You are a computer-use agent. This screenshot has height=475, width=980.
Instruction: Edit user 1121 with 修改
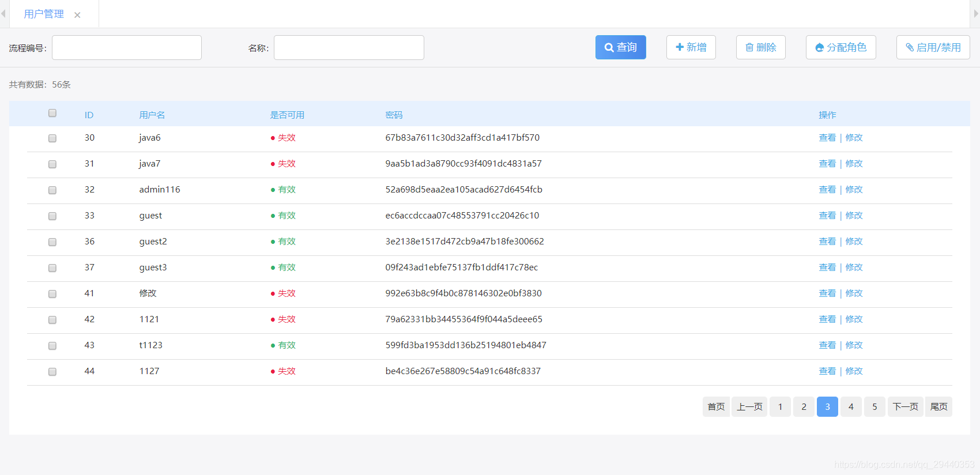point(854,319)
